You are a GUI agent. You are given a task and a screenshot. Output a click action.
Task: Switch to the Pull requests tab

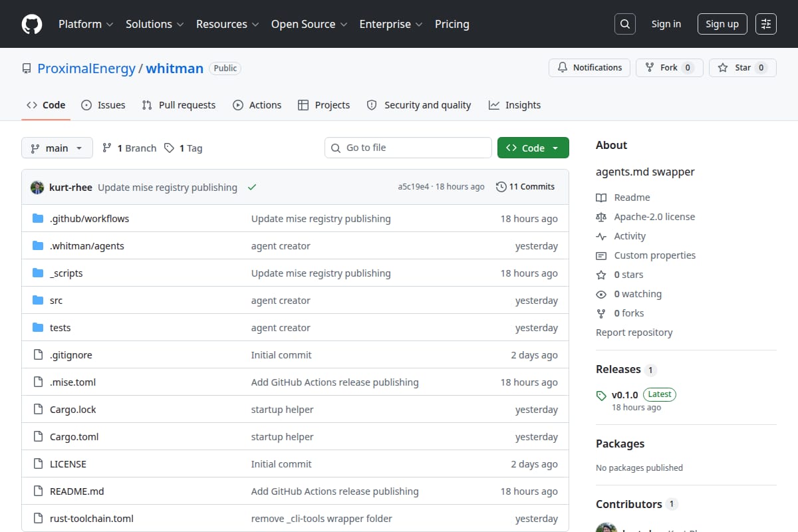pos(179,105)
